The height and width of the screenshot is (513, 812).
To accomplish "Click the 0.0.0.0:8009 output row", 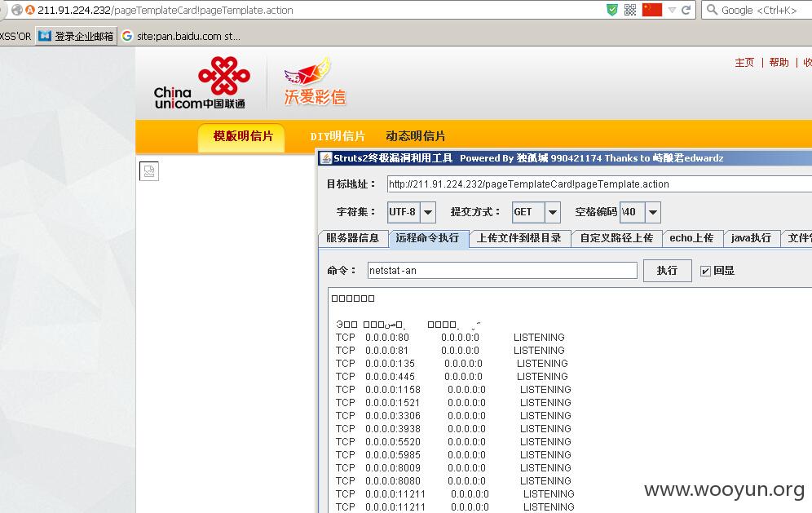I will [x=453, y=468].
